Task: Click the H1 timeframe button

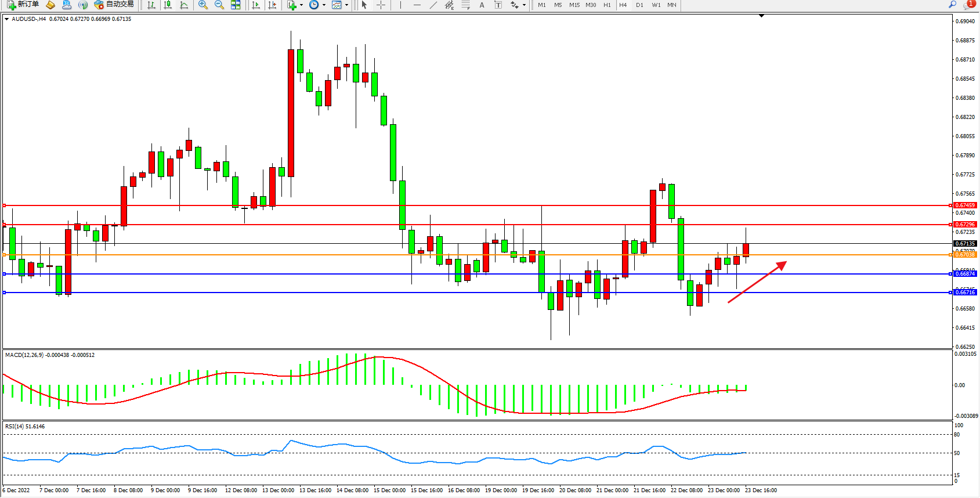Action: tap(607, 5)
